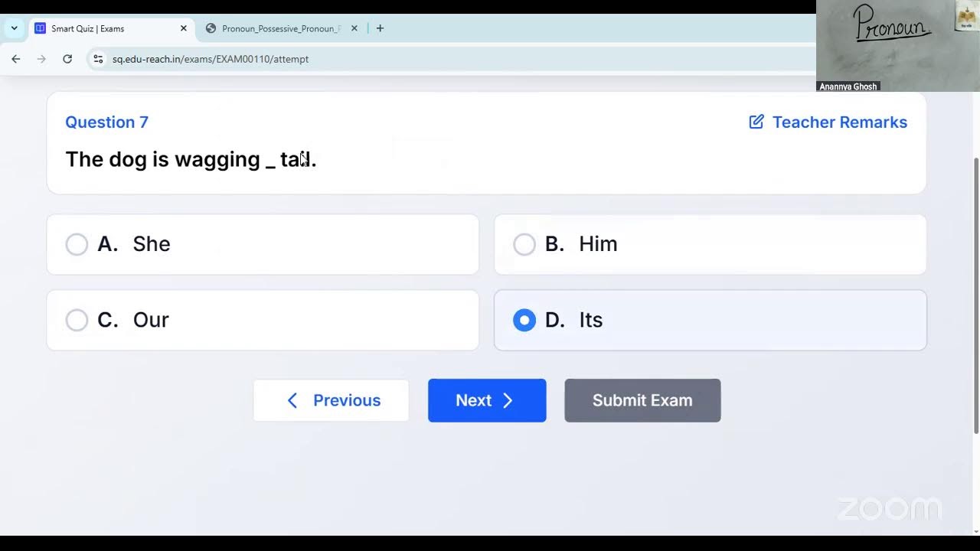Open a new browser tab
980x551 pixels.
click(x=380, y=28)
